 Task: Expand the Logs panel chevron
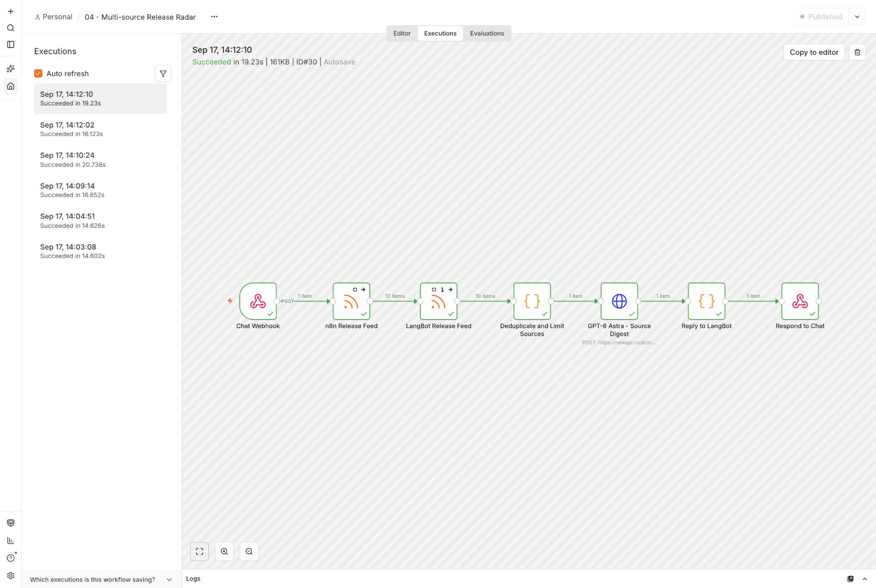865,579
